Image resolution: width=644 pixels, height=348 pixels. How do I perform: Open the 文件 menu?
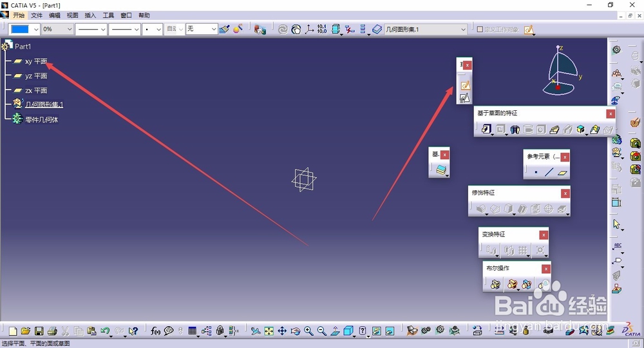pos(37,15)
